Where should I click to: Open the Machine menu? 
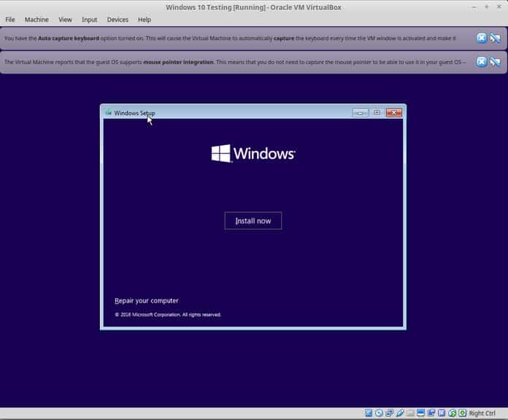coord(36,20)
